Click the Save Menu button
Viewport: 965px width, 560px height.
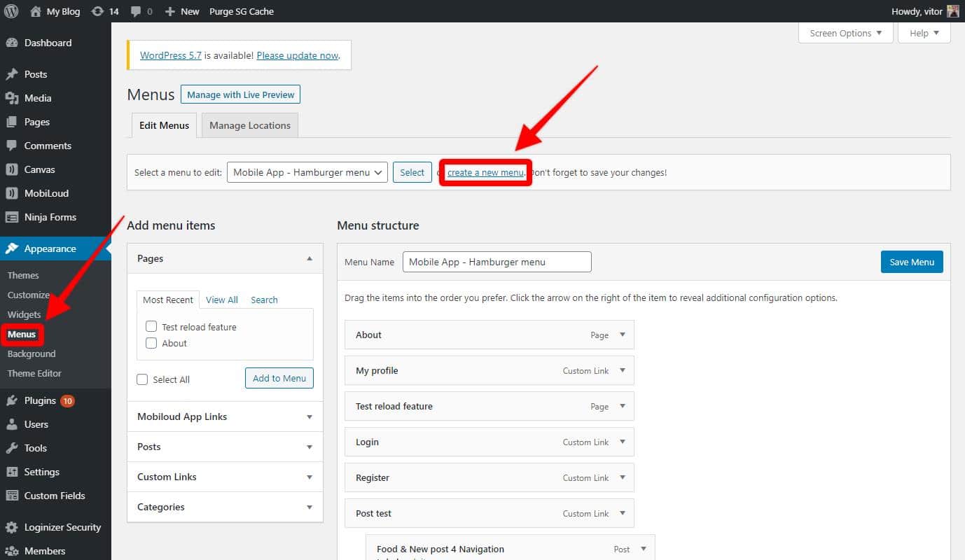tap(912, 262)
